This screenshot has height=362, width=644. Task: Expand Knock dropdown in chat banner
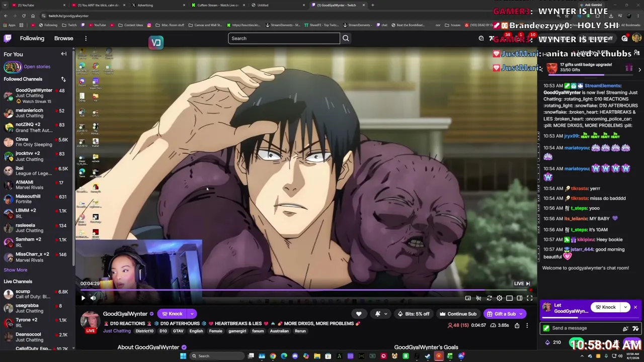click(x=625, y=307)
